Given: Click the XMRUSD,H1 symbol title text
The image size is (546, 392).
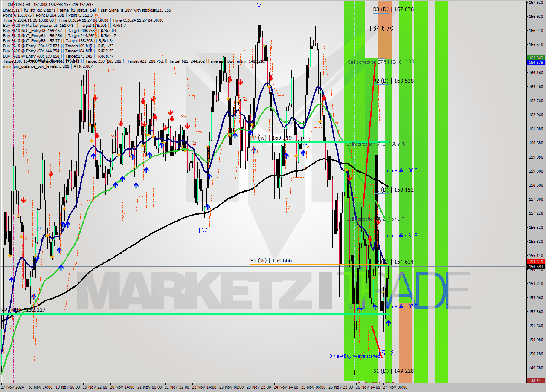Looking at the screenshot, I should (x=20, y=4).
